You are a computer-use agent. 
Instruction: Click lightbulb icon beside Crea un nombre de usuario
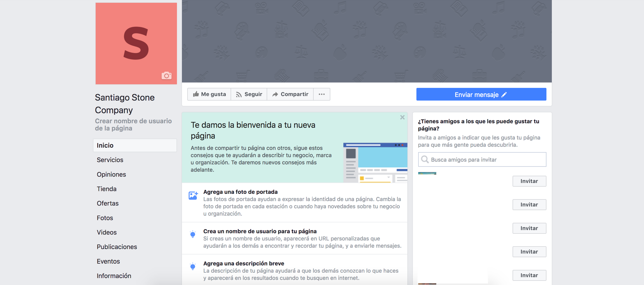[x=193, y=234]
